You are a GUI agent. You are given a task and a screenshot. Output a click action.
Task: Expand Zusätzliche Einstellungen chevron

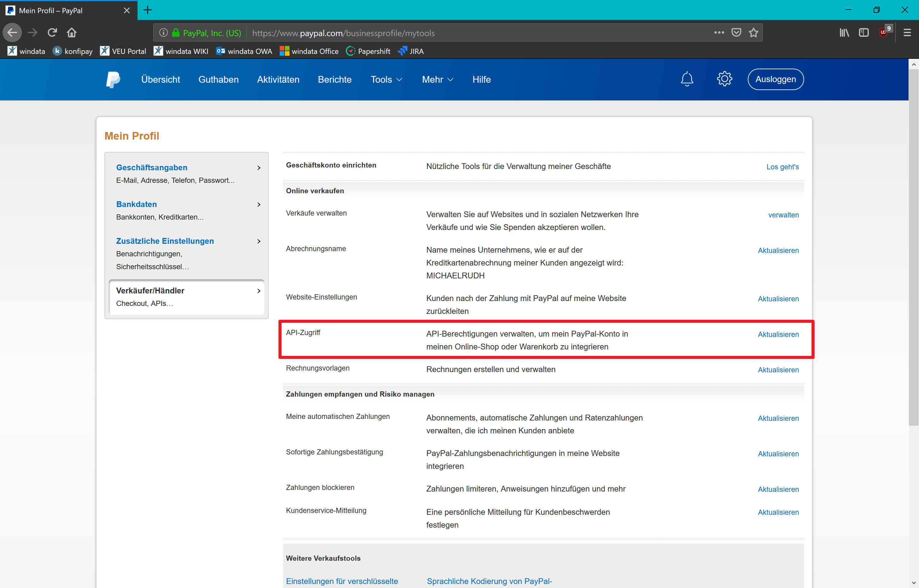(259, 241)
